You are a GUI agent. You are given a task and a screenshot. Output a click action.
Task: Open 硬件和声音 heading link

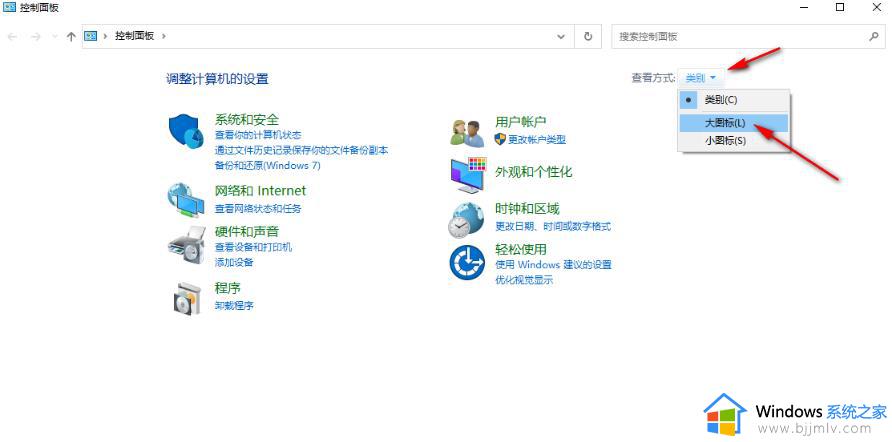[x=247, y=232]
